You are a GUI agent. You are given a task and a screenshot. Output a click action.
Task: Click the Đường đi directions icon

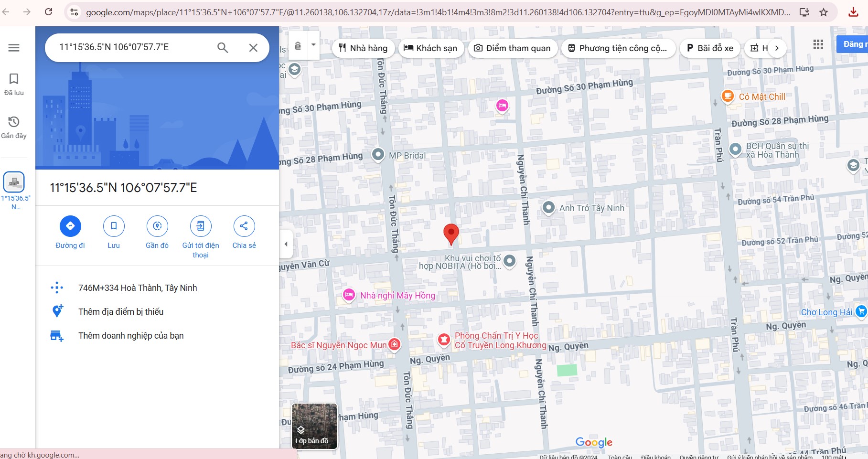coord(70,226)
